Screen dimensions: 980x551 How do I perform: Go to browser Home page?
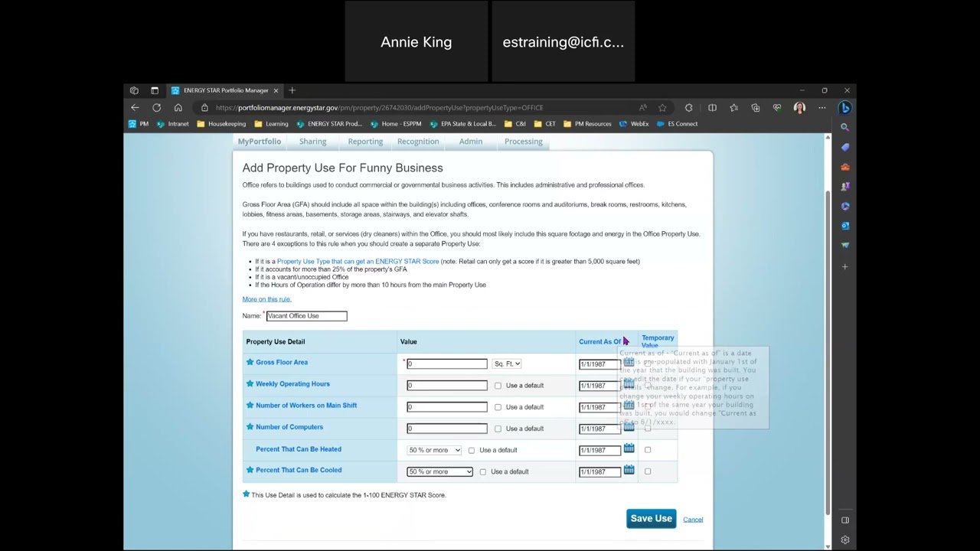(178, 108)
